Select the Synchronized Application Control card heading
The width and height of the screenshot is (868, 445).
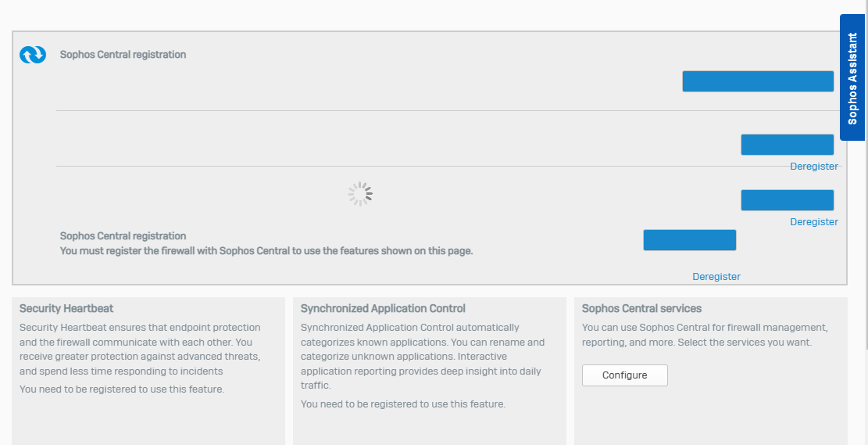(x=383, y=308)
